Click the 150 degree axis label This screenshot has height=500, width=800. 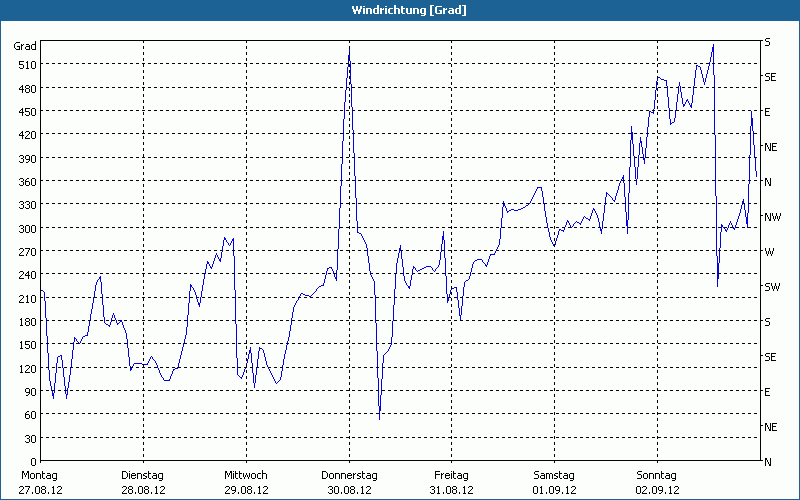point(28,345)
